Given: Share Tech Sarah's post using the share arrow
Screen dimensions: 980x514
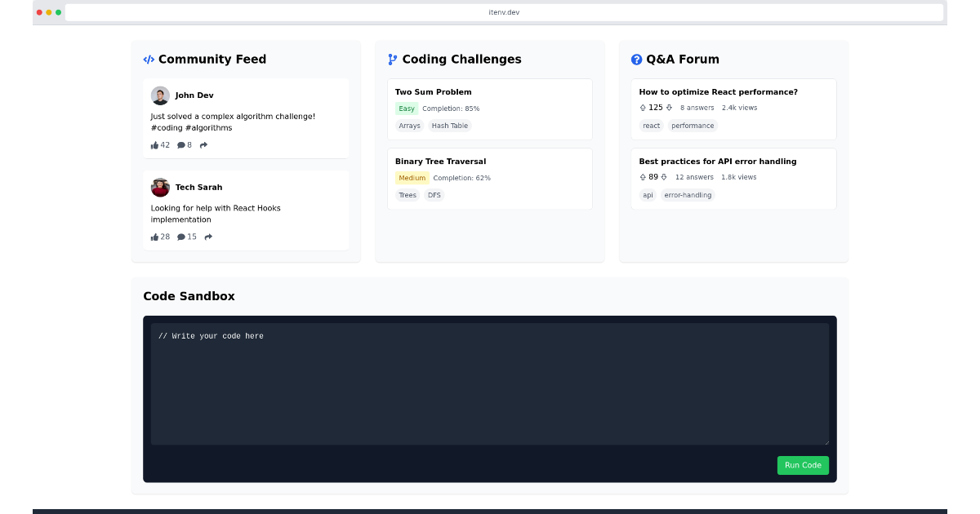Looking at the screenshot, I should (x=207, y=237).
